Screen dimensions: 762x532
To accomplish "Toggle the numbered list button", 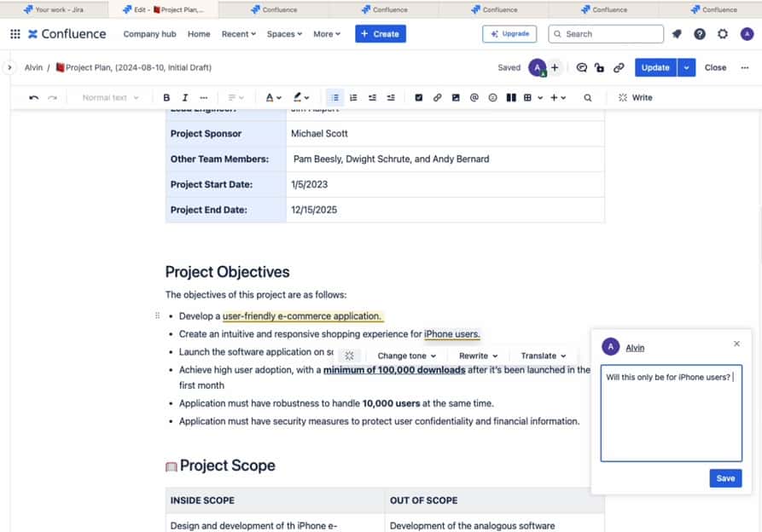I will click(353, 97).
